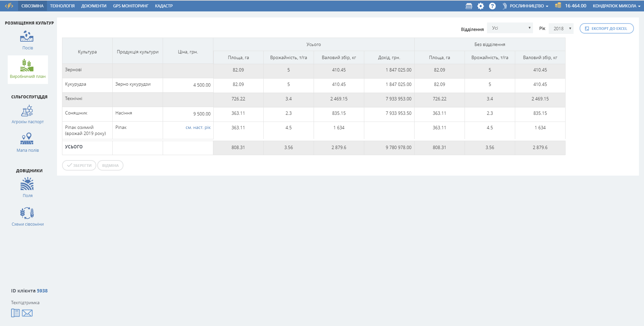
Task: Click the tech support phone icon
Action: click(15, 313)
